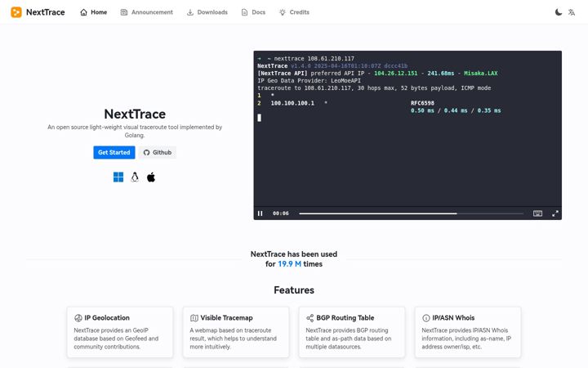
Task: Open the Credits nav item
Action: tap(294, 12)
